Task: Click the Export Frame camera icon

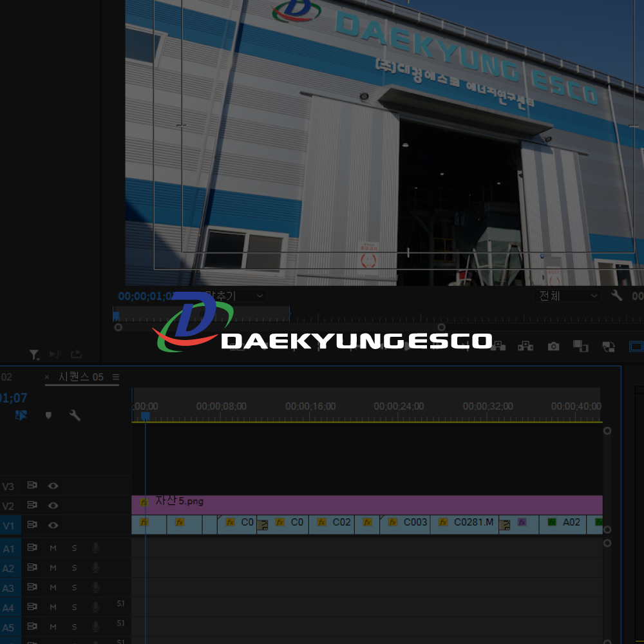Action: tap(553, 346)
